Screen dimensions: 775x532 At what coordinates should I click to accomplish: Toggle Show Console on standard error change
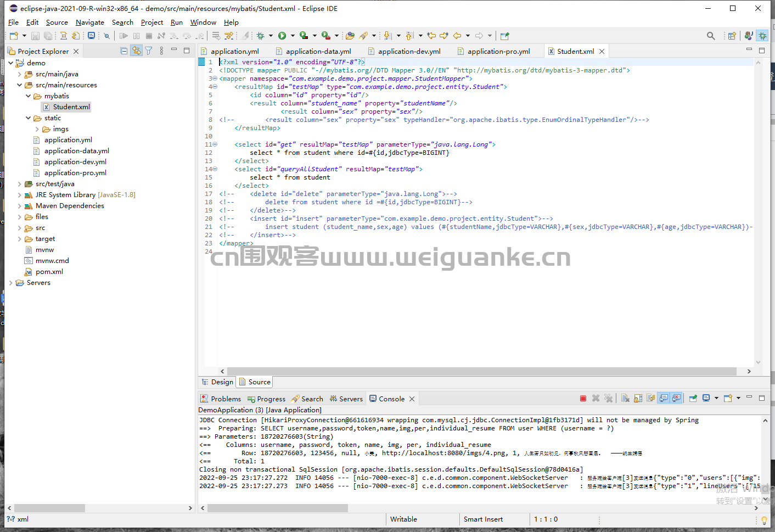pos(676,399)
